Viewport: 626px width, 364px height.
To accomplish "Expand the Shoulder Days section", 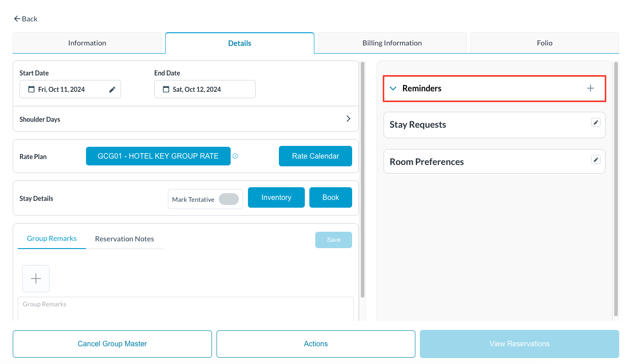I will pos(348,119).
